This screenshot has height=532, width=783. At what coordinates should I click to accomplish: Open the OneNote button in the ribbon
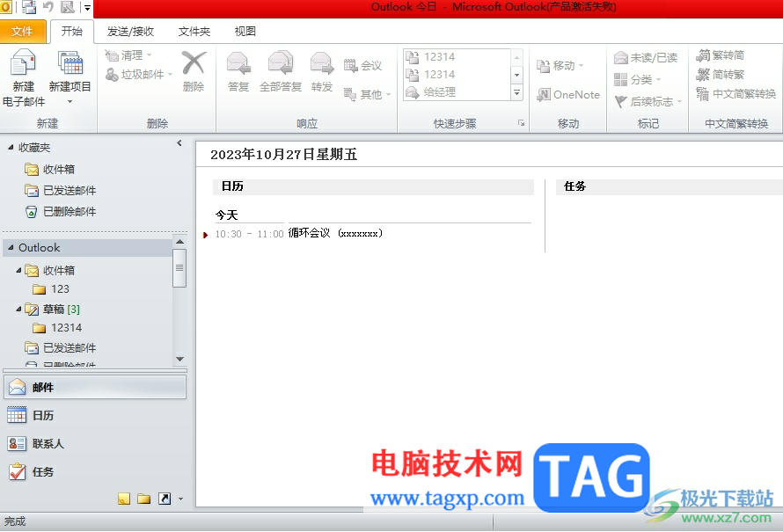pos(568,94)
